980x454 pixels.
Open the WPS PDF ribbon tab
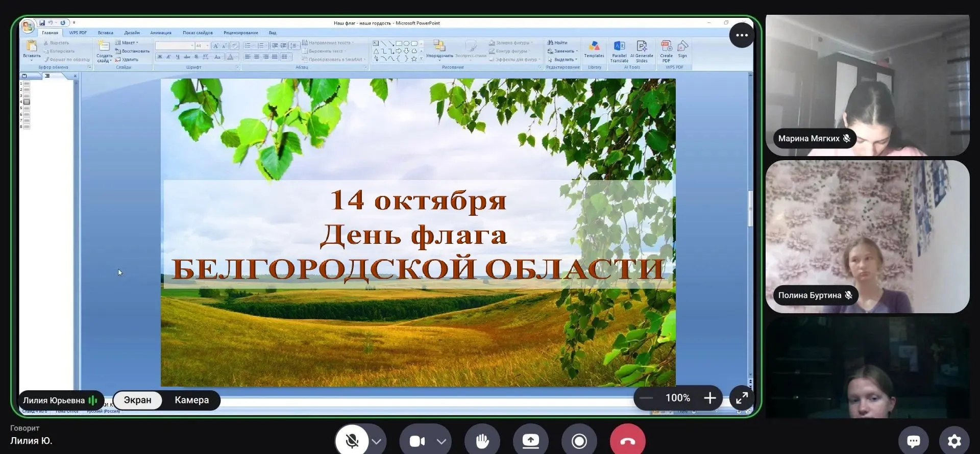[78, 33]
